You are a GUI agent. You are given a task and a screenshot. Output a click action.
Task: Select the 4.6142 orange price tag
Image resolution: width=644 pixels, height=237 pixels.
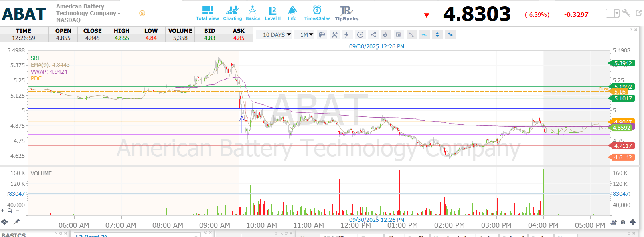click(x=622, y=157)
